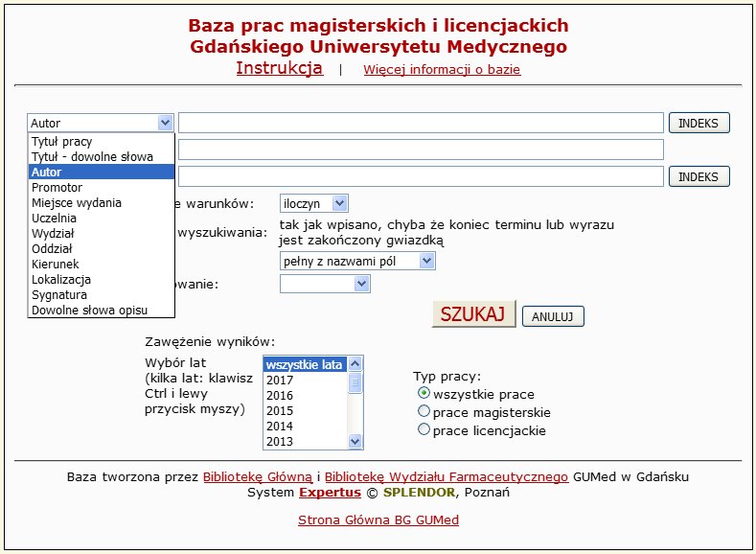Open the empty sorting dropdown
Viewport: 756px width, 554px height.
(x=325, y=284)
